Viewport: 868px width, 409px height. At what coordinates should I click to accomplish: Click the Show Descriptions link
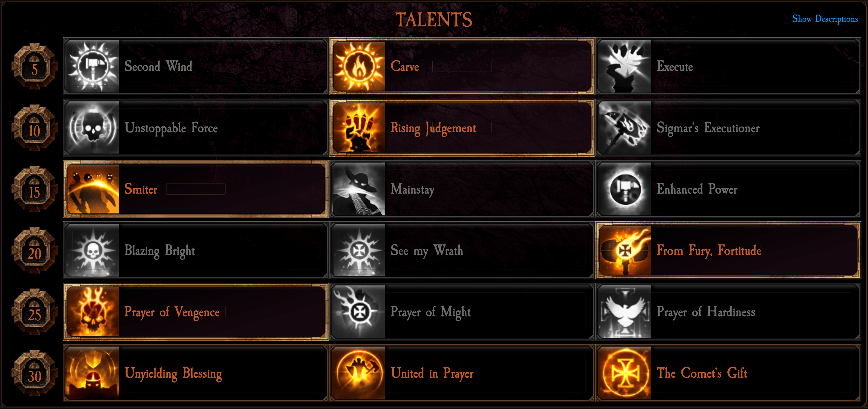(x=825, y=19)
